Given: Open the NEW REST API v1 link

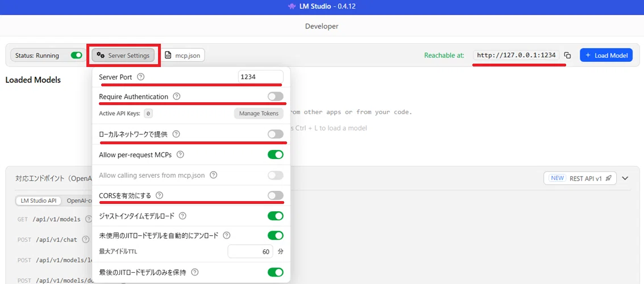Looking at the screenshot, I should 580,178.
